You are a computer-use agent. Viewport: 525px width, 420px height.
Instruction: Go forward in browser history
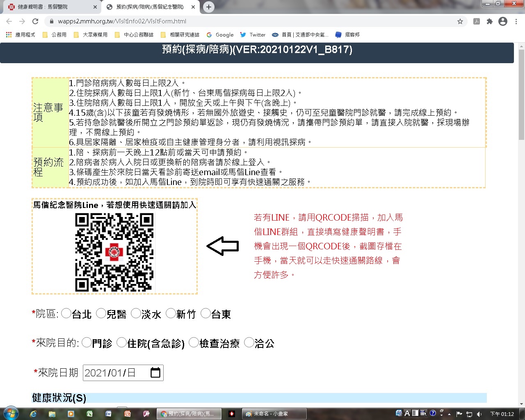tap(22, 21)
